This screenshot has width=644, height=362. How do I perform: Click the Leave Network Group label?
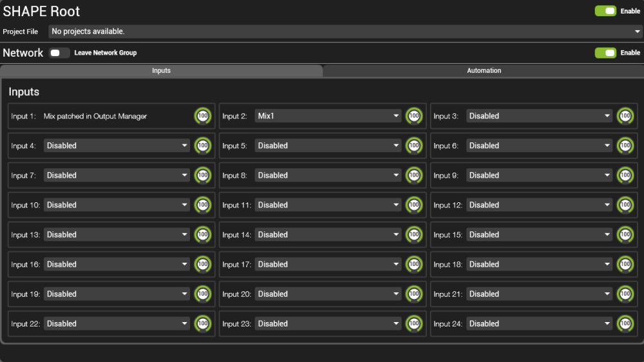coord(106,53)
